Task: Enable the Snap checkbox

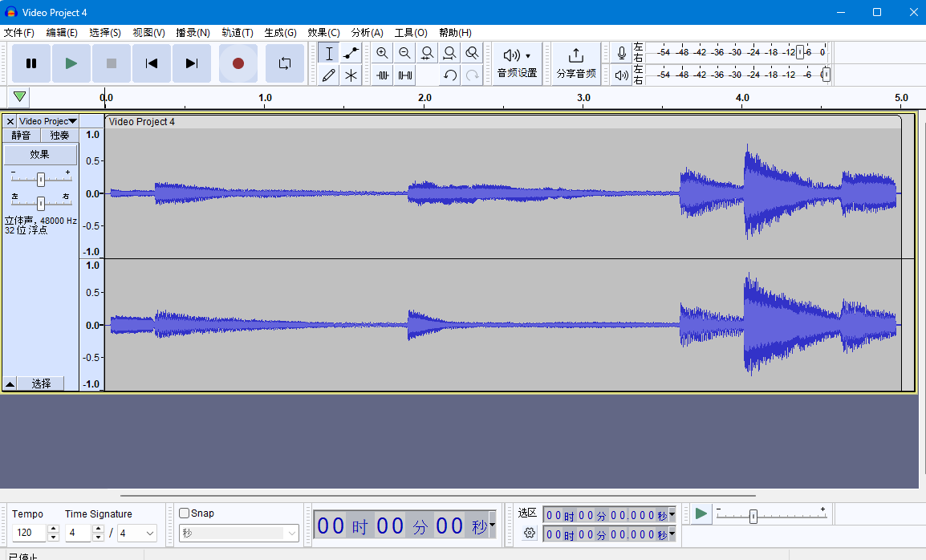Action: [185, 513]
